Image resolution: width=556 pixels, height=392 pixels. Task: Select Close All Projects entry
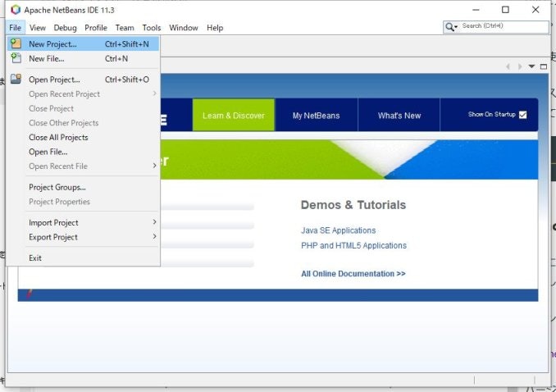(x=83, y=137)
